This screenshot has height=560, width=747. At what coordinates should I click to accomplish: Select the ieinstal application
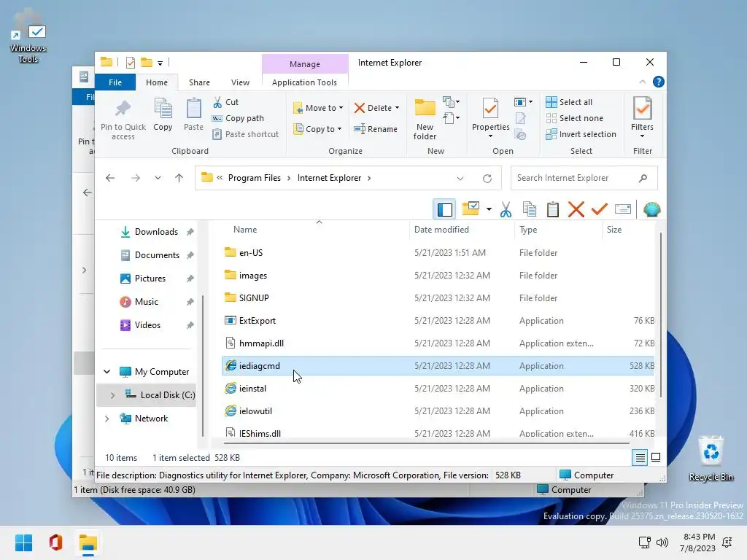coord(438,389)
